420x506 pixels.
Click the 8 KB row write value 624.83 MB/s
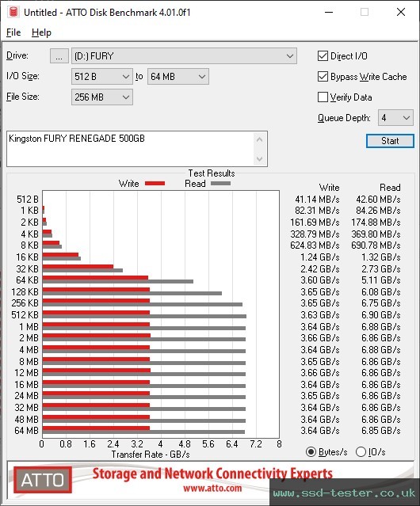[315, 245]
